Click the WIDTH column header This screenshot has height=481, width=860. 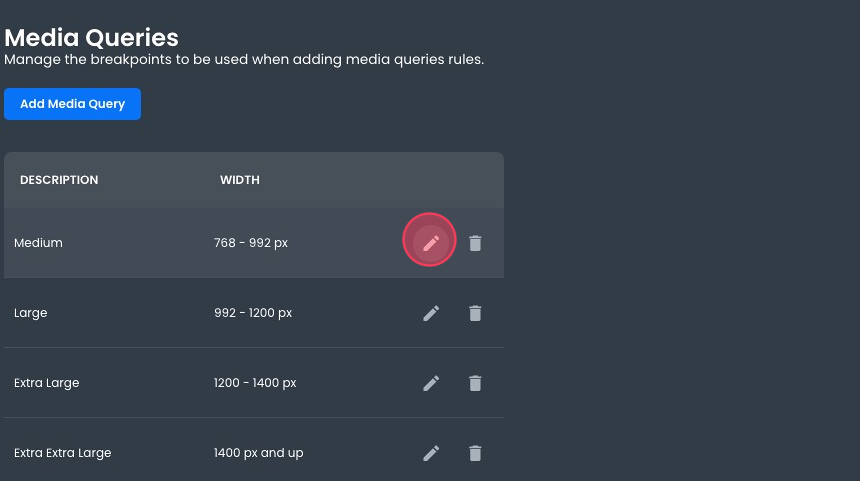tap(240, 180)
